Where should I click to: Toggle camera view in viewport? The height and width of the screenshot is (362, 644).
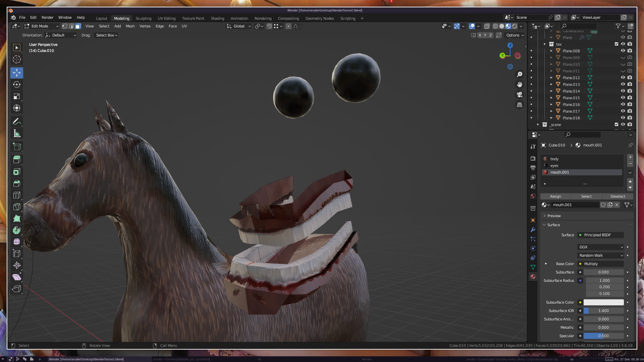[x=520, y=95]
